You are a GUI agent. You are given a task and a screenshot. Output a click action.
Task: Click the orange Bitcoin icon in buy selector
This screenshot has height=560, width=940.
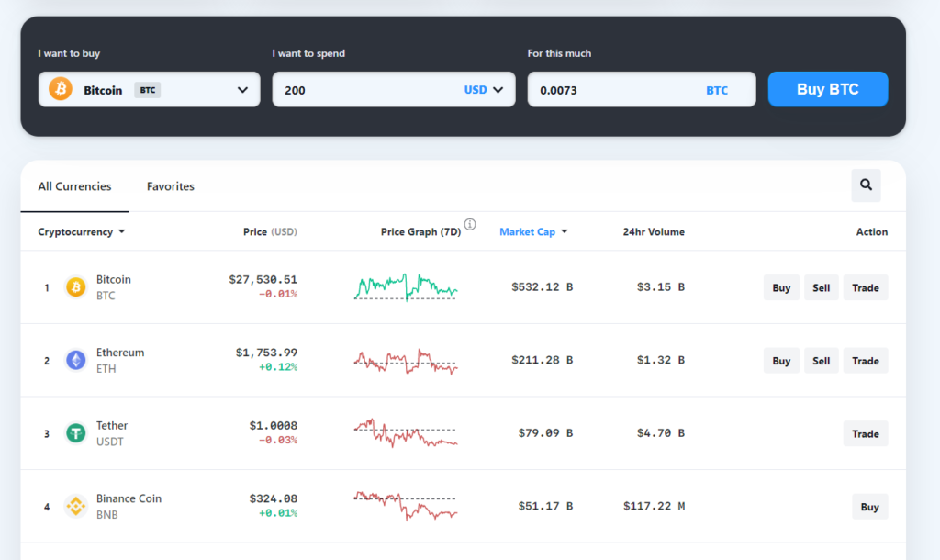61,89
